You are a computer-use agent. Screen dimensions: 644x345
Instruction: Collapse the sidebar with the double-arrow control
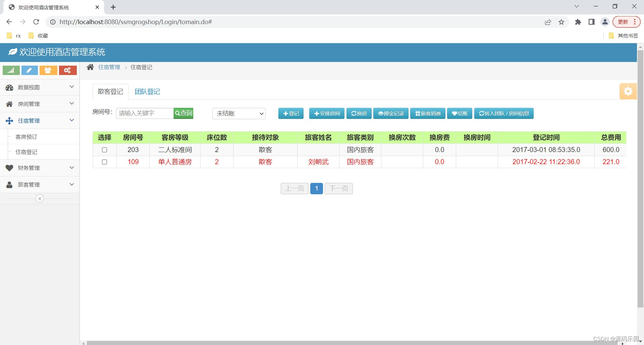40,198
